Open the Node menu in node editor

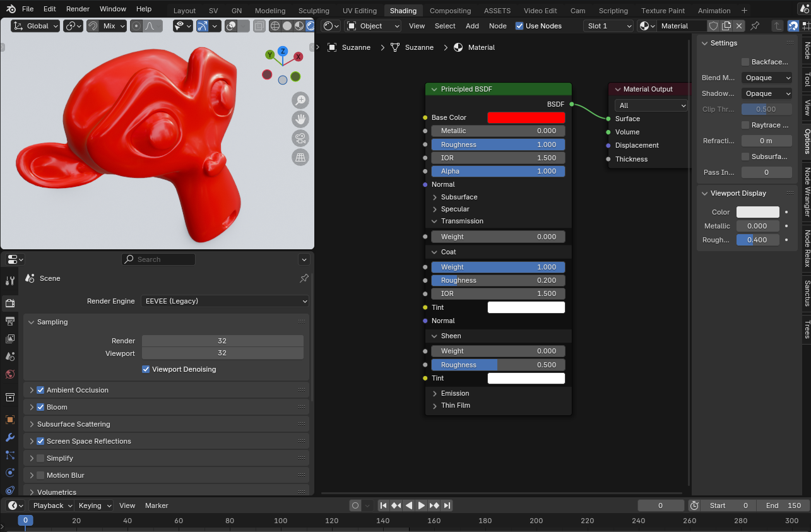pos(497,26)
